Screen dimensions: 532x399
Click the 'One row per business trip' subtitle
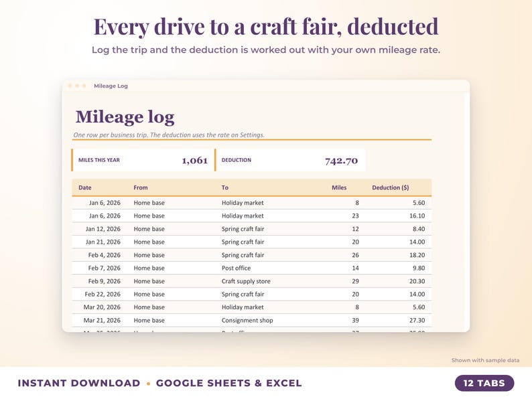click(x=169, y=135)
